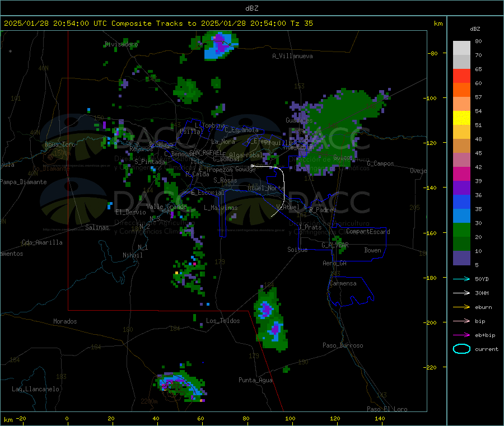The width and height of the screenshot is (504, 426).
Task: Click the Paso_El_Loro map label
Action: coord(388,409)
